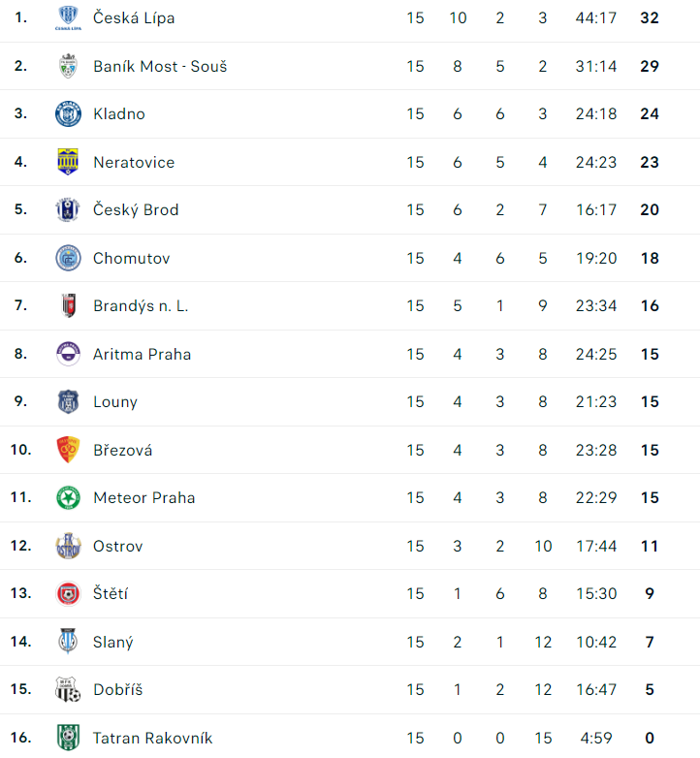Select the Neratovice yellow-blue crest
The image size is (700, 758).
point(68,162)
